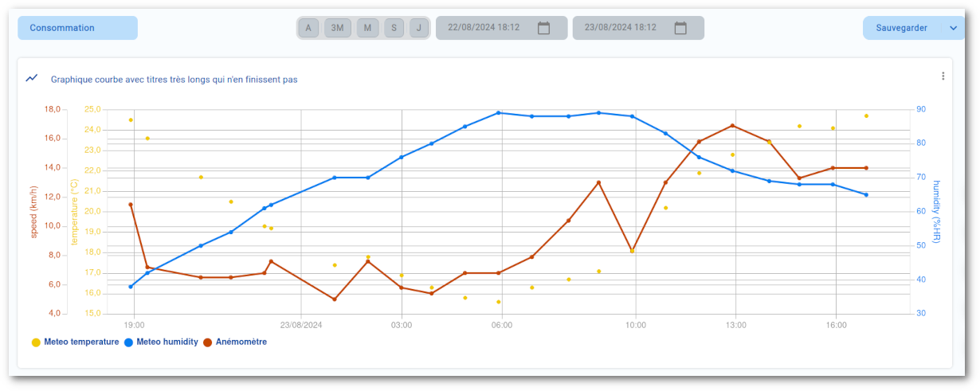
Task: Open calendar picker for start date
Action: 544,28
